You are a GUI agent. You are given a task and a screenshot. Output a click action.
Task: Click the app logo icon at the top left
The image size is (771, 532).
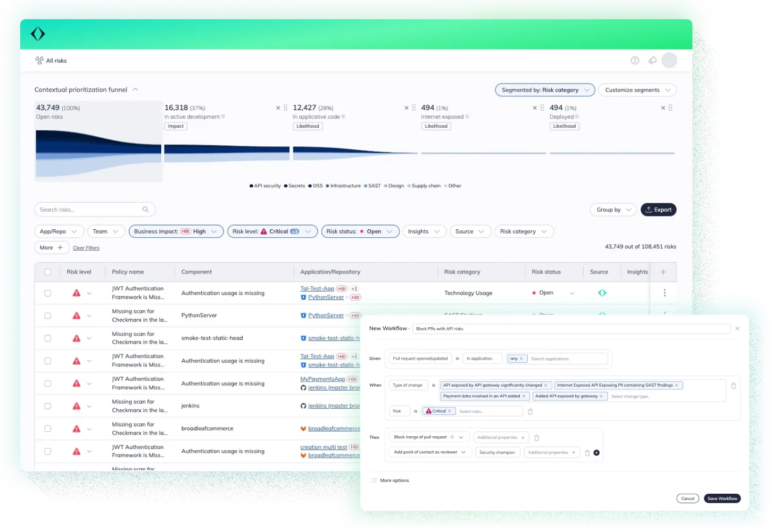click(38, 34)
